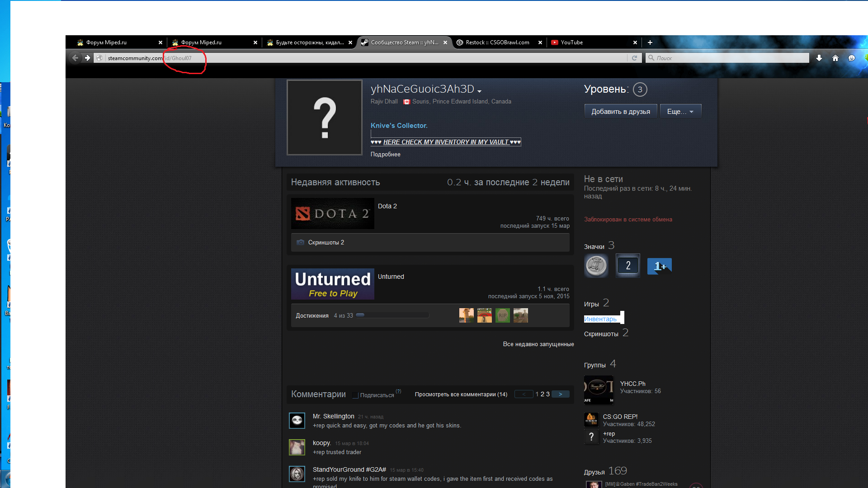Viewport: 868px width, 488px height.
Task: Click the Поиск search field
Action: [x=727, y=58]
